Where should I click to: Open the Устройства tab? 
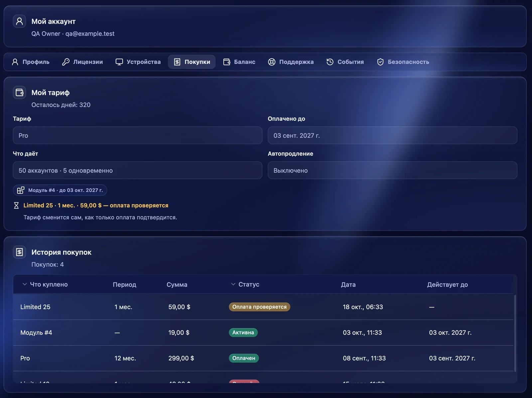138,62
